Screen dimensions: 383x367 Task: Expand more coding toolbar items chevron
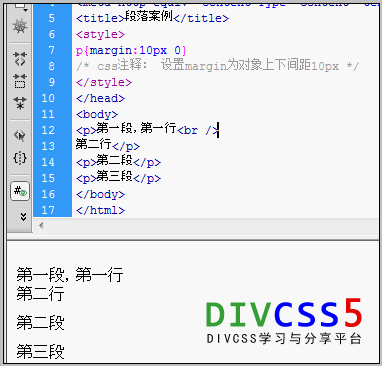[x=23, y=217]
